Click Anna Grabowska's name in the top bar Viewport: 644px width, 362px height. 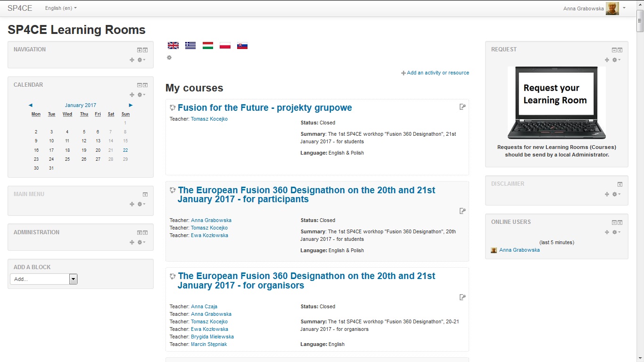coord(583,8)
